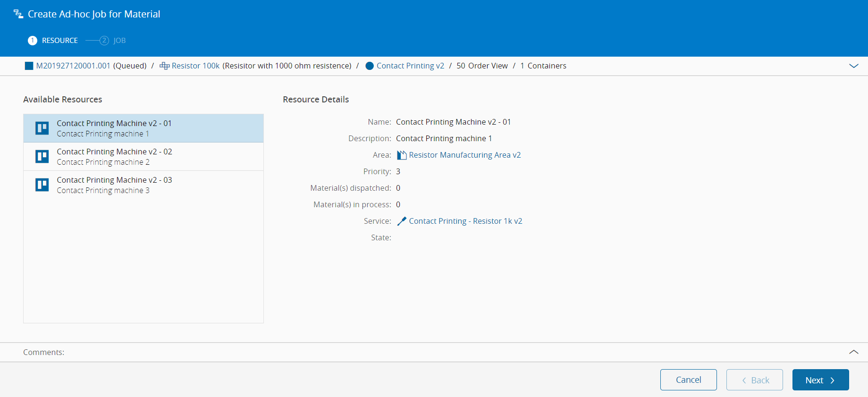Click the Back button
The width and height of the screenshot is (868, 397).
click(754, 380)
